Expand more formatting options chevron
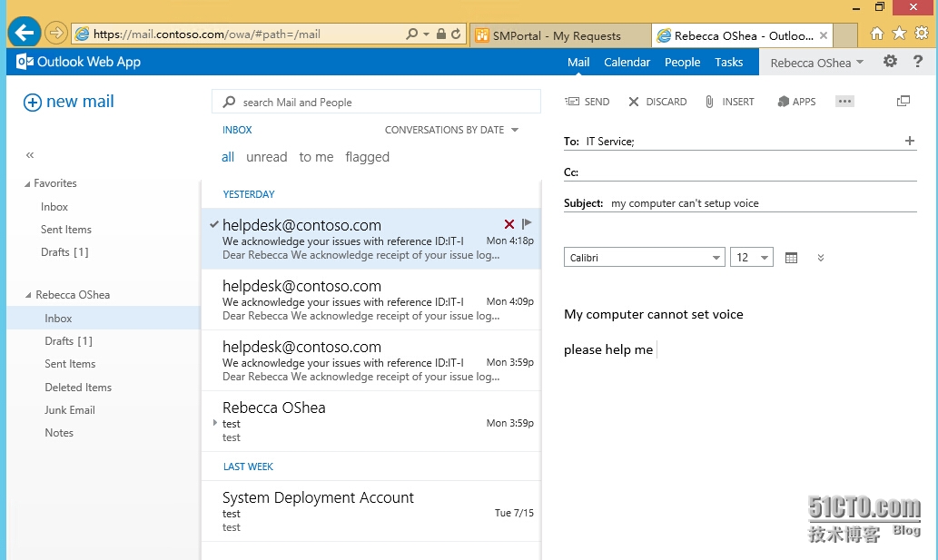The width and height of the screenshot is (938, 560). coord(821,258)
